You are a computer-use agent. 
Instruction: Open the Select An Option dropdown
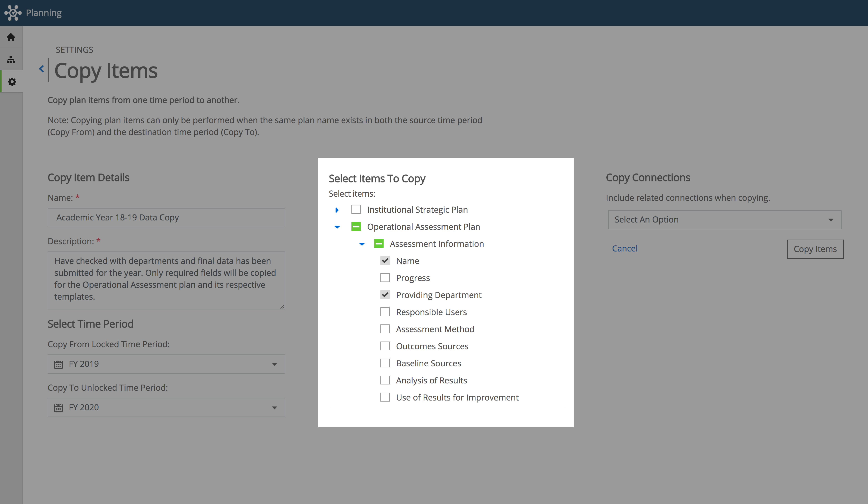(724, 220)
